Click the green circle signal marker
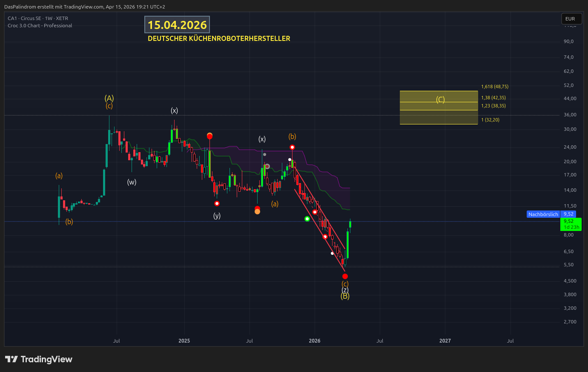This screenshot has width=588, height=372. click(x=307, y=219)
